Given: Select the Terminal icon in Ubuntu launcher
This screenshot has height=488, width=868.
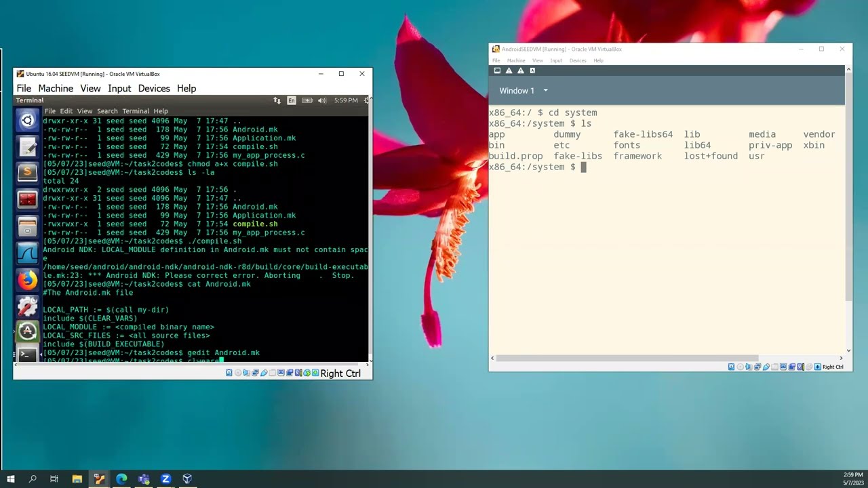Looking at the screenshot, I should click(27, 354).
